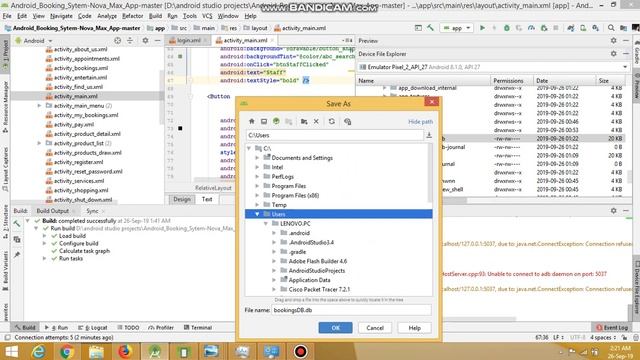Switch to the Sync tab in Build panel
The height and width of the screenshot is (360, 640).
92,211
